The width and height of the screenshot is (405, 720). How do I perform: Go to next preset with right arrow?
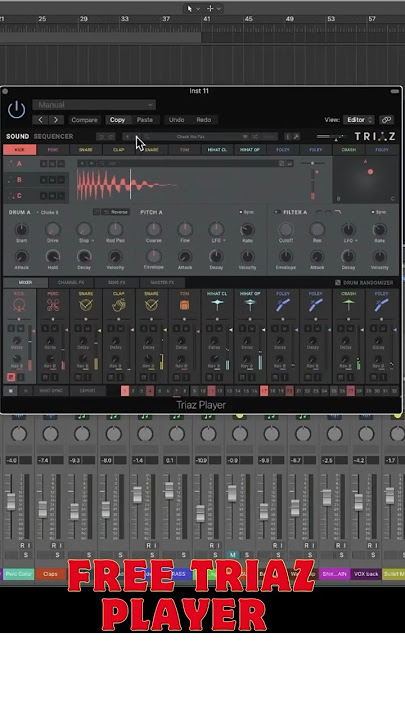[x=56, y=120]
